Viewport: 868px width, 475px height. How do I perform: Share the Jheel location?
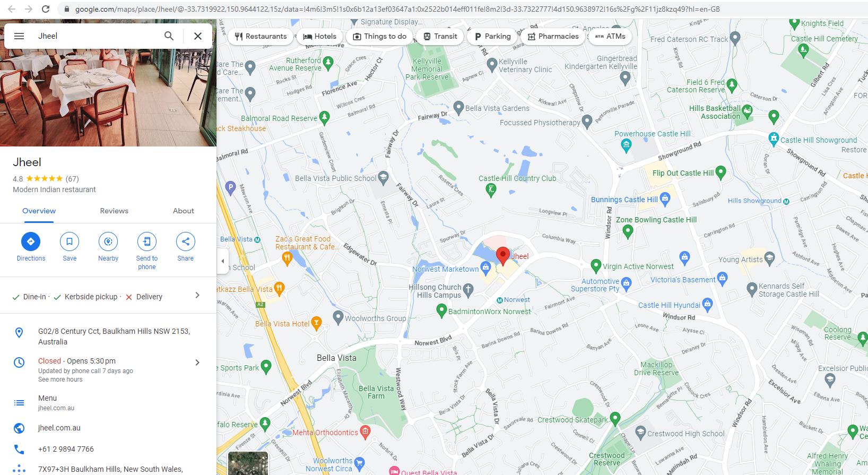[x=186, y=247]
